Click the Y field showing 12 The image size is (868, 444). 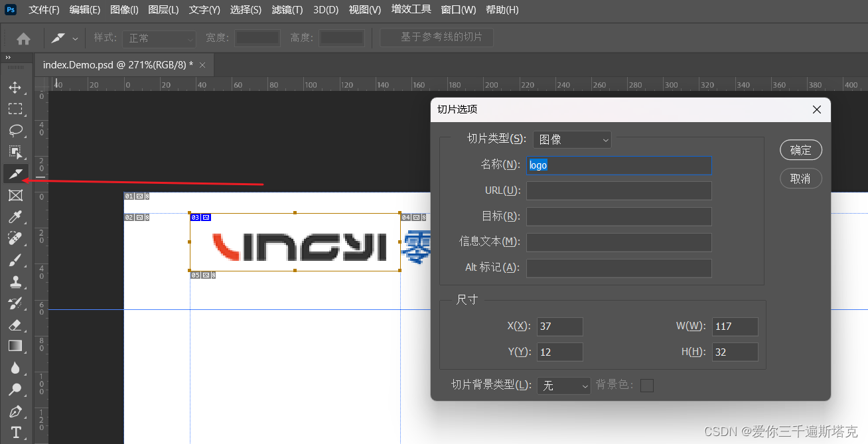tap(560, 352)
